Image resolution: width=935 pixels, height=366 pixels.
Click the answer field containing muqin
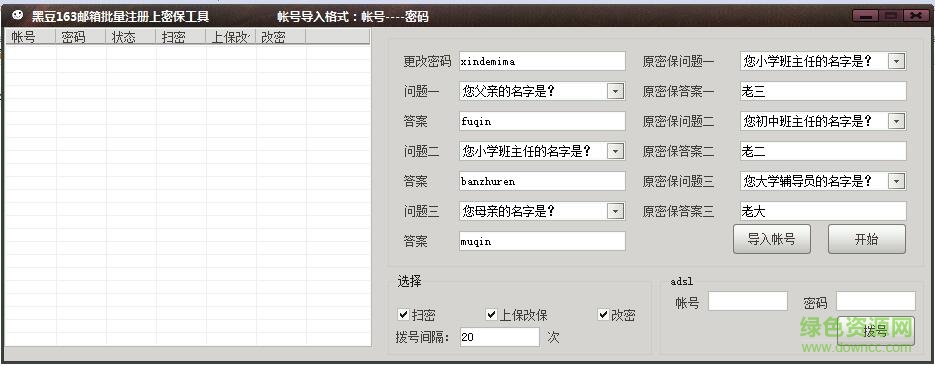[x=542, y=241]
